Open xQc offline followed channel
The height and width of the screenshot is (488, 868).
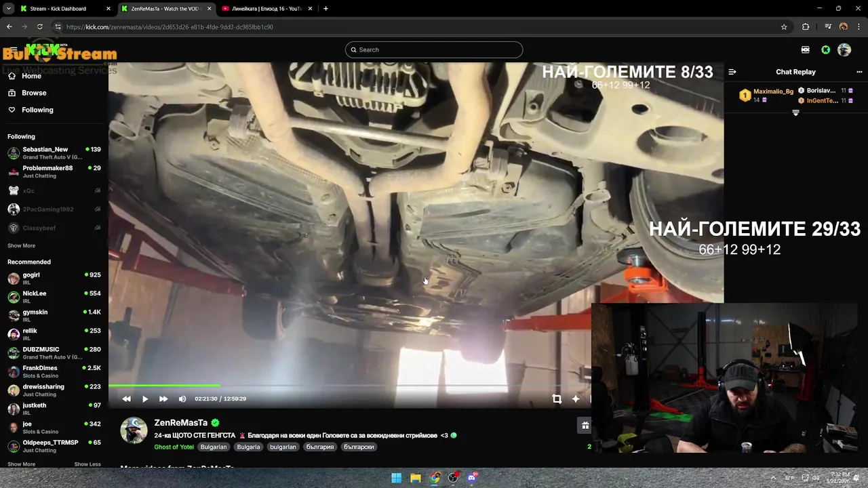pos(54,190)
